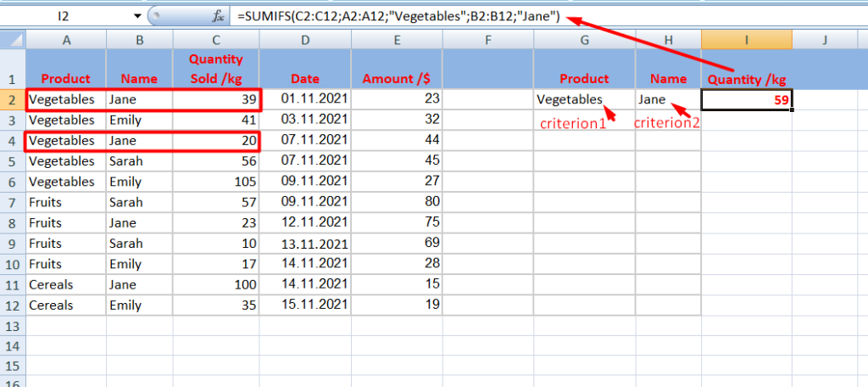This screenshot has height=387, width=868.
Task: Click the Name Box showing I2
Action: coord(65,17)
